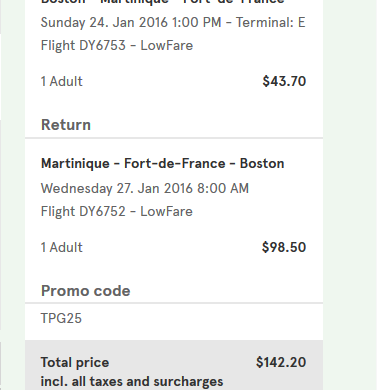Click the partially visible Boston - Martinique title
The width and height of the screenshot is (377, 390).
[x=162, y=2]
